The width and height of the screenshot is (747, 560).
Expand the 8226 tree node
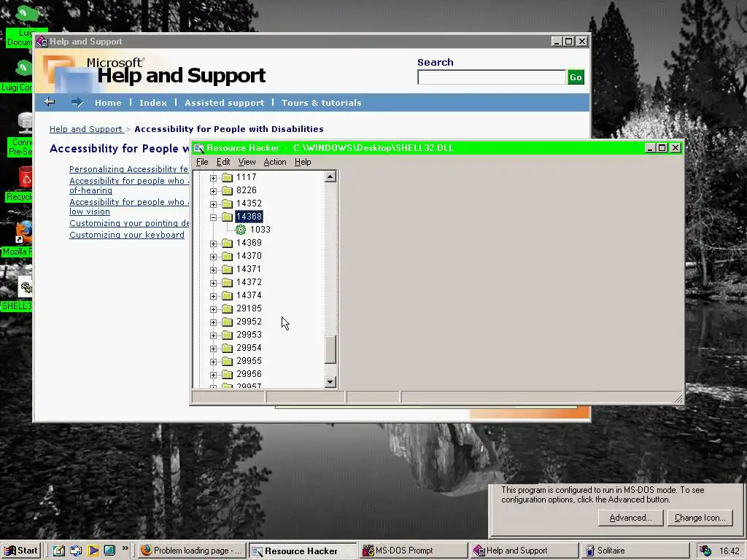[x=214, y=191]
